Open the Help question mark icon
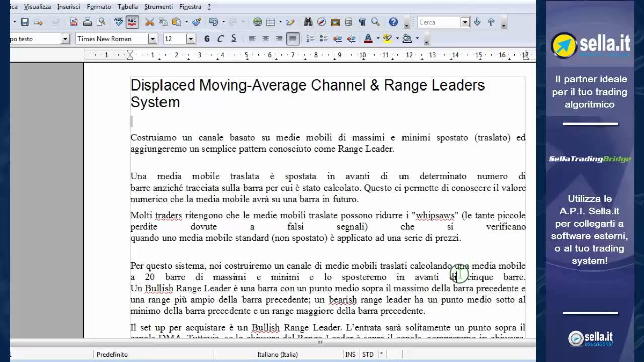644x362 pixels. [393, 22]
